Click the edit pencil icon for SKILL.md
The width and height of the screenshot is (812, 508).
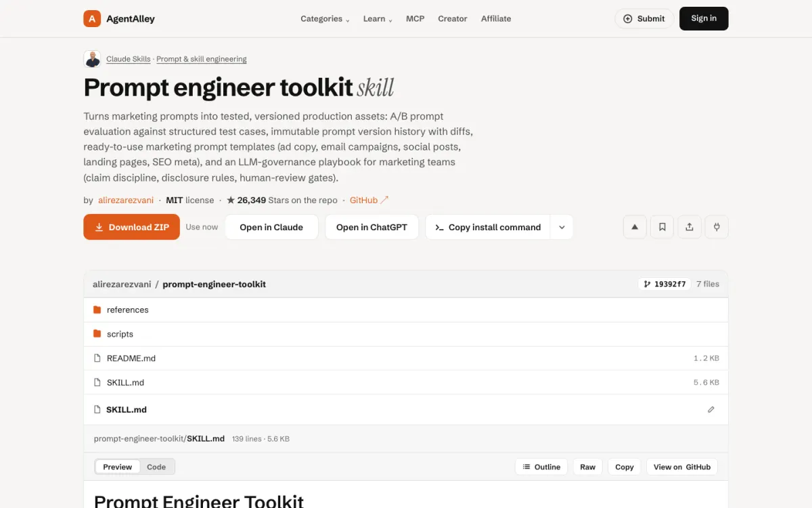[711, 410]
